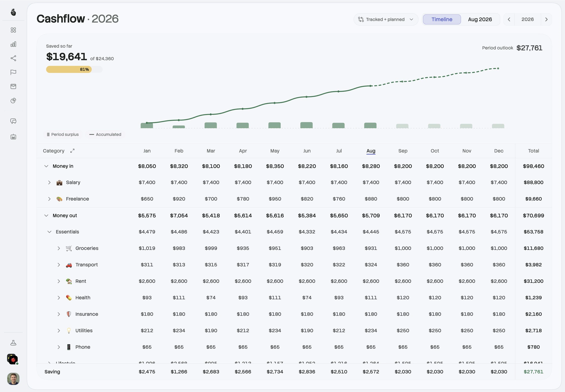Go to next year with right chevron
The image size is (565, 392).
click(546, 19)
